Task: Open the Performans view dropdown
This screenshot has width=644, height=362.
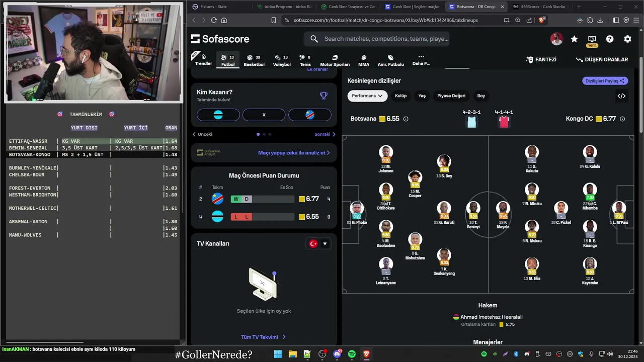Action: coord(367,96)
